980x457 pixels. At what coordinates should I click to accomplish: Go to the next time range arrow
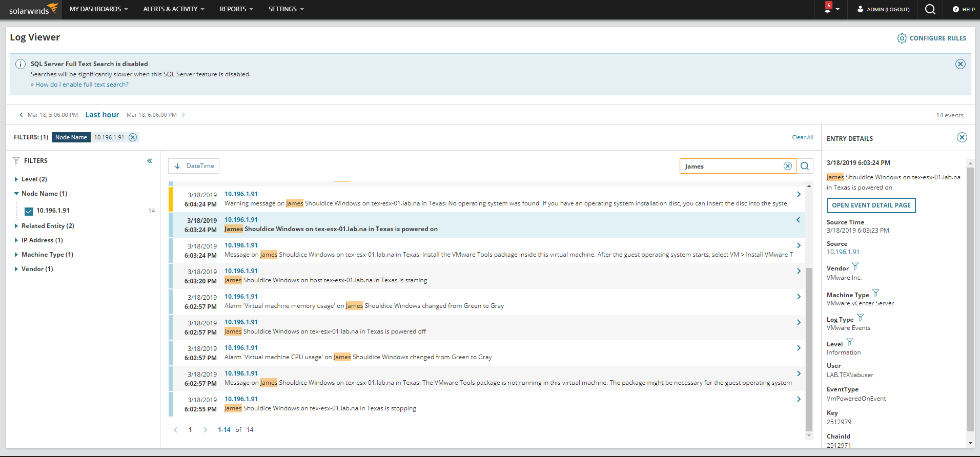[x=183, y=115]
